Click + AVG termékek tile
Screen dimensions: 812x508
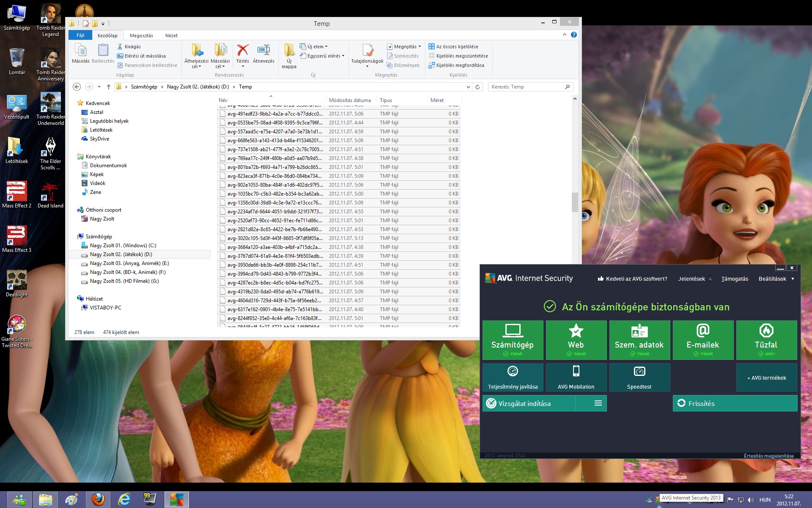pyautogui.click(x=766, y=377)
